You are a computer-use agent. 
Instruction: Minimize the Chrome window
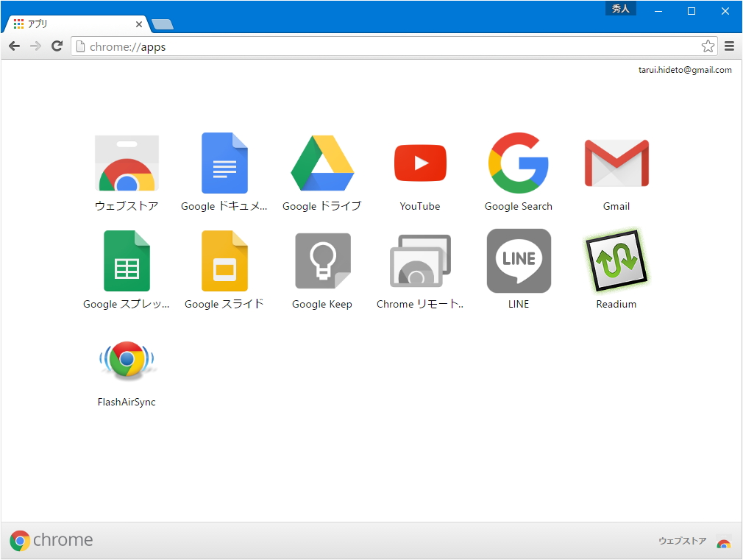coord(658,11)
